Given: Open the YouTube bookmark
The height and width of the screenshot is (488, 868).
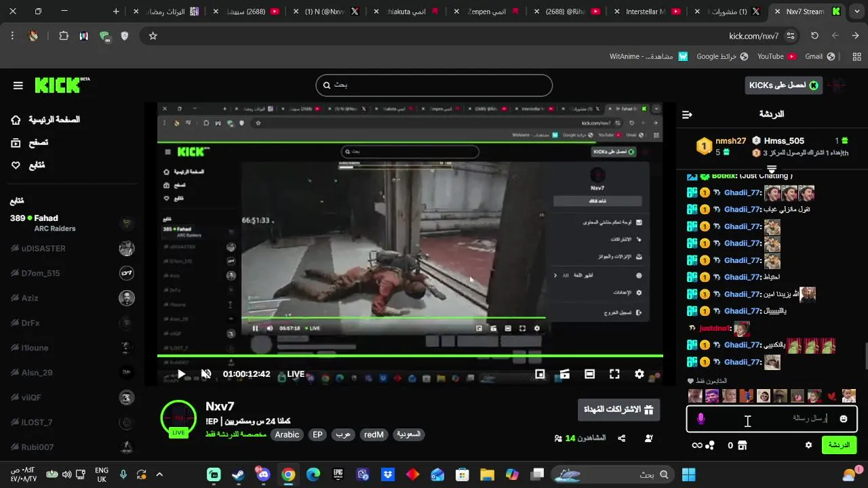Looking at the screenshot, I should (776, 56).
